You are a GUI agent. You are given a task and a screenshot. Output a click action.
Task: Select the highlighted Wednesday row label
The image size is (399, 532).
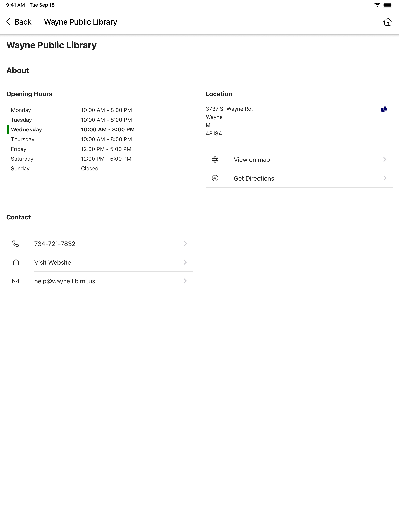point(26,130)
